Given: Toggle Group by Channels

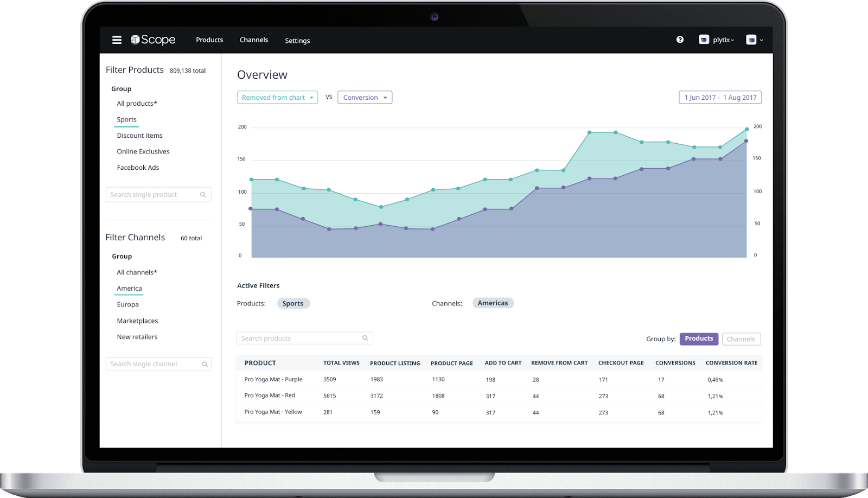Looking at the screenshot, I should pyautogui.click(x=741, y=339).
